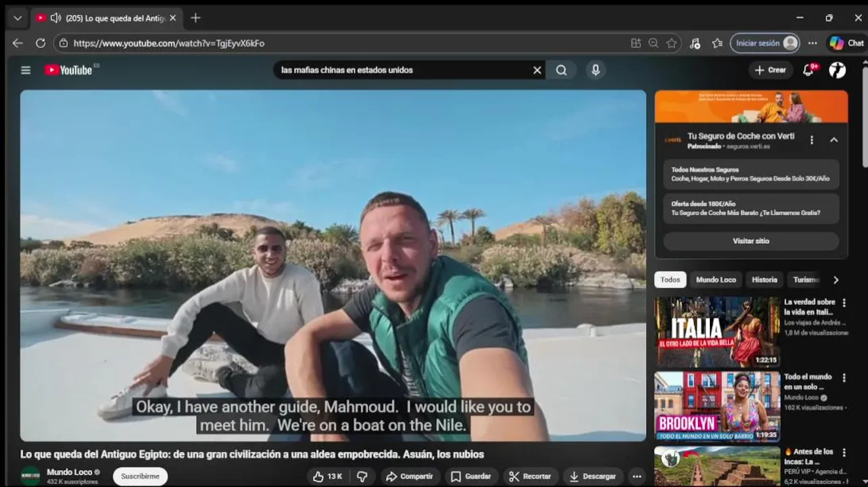
Task: Open Tu Seguro de Coche con Verti title
Action: point(741,136)
